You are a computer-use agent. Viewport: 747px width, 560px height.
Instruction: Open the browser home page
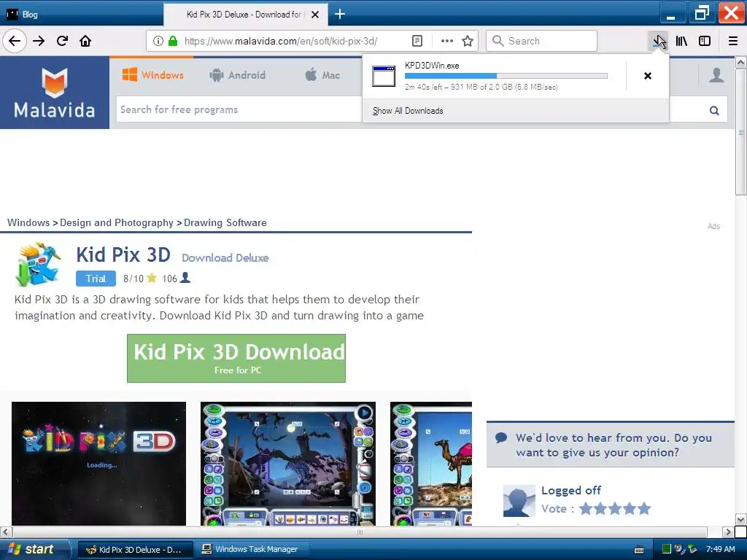pos(85,41)
